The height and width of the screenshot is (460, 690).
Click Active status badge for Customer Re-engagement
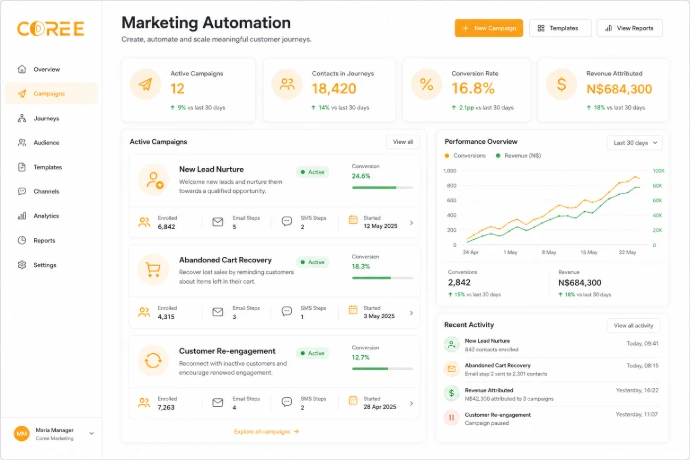(312, 353)
